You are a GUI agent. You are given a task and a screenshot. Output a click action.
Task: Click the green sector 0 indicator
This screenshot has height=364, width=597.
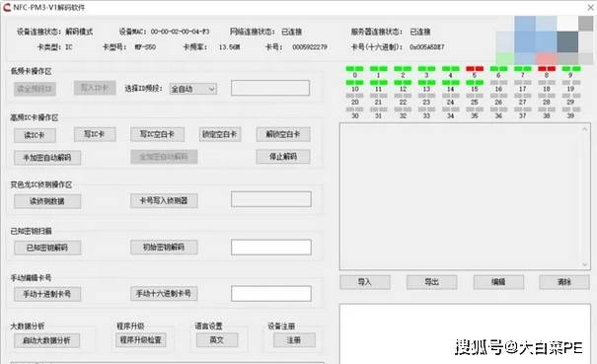click(x=354, y=68)
